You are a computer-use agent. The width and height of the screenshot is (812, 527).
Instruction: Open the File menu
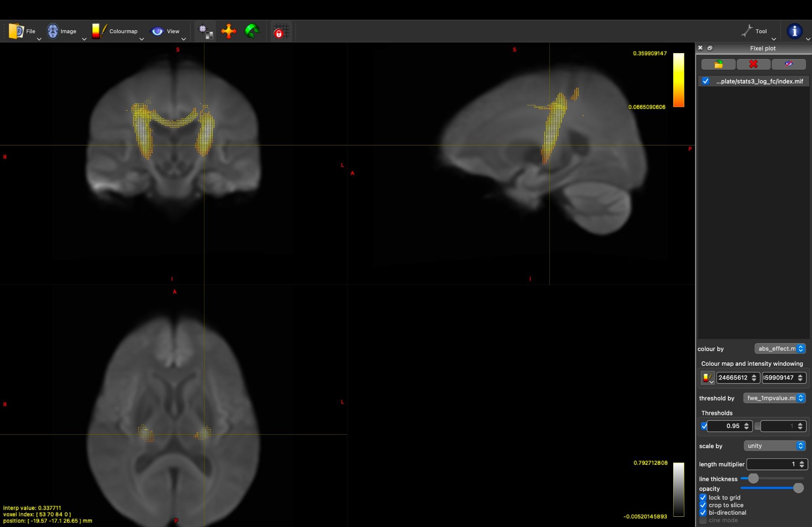click(24, 31)
